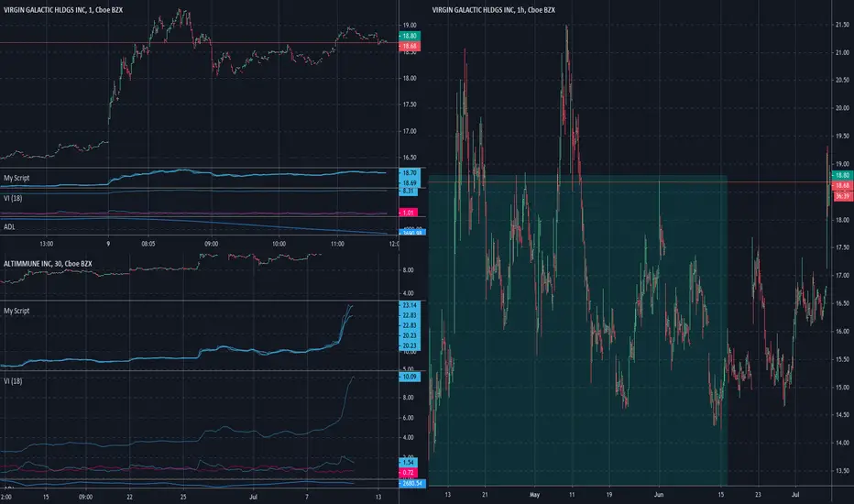Click 23 on the 1h chart time axis
854x504 pixels.
[x=758, y=495]
